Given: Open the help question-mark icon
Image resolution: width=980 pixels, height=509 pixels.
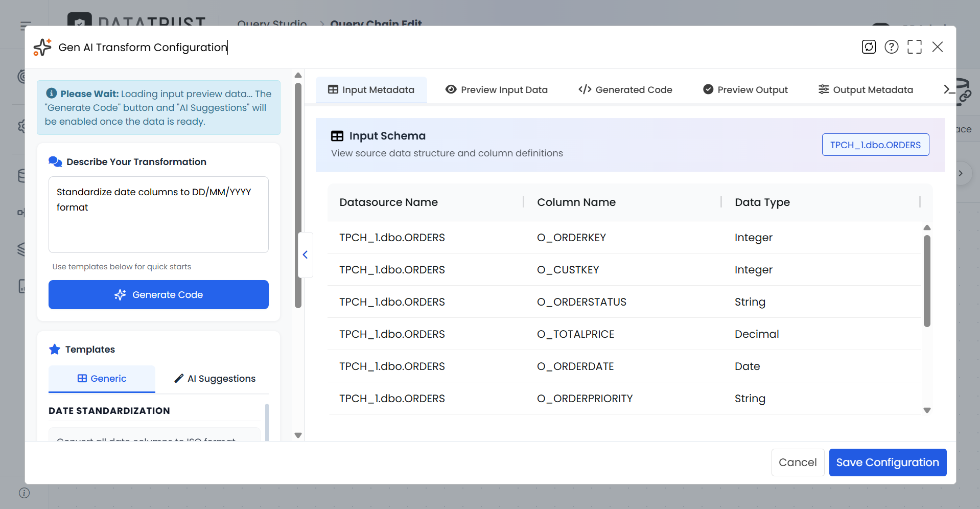Looking at the screenshot, I should 892,47.
